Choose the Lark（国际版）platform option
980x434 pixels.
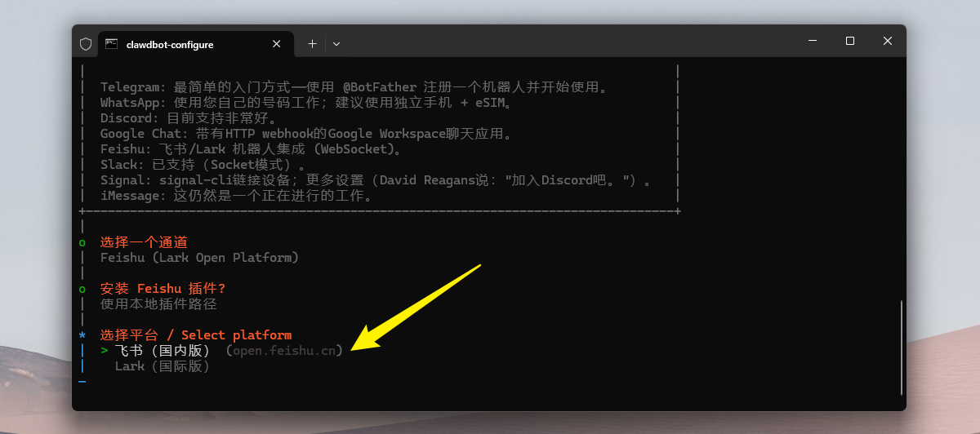163,366
